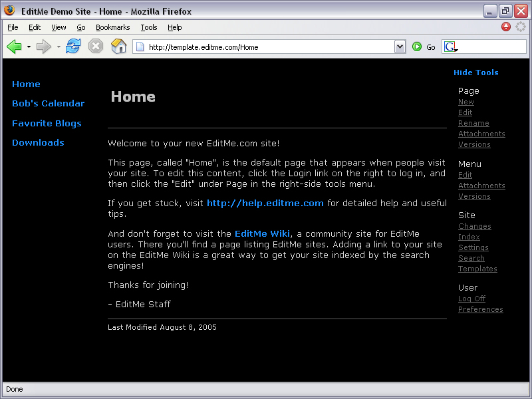Open the site Changes link

[475, 226]
